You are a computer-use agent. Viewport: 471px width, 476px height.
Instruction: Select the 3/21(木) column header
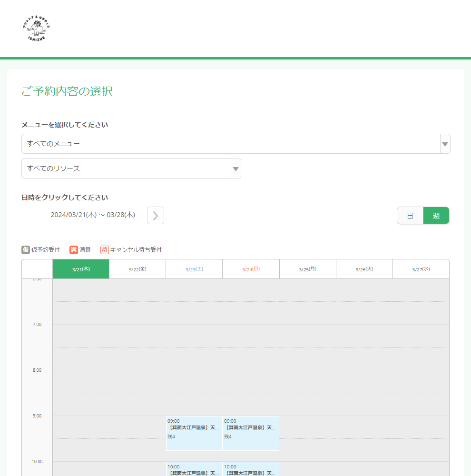point(81,269)
